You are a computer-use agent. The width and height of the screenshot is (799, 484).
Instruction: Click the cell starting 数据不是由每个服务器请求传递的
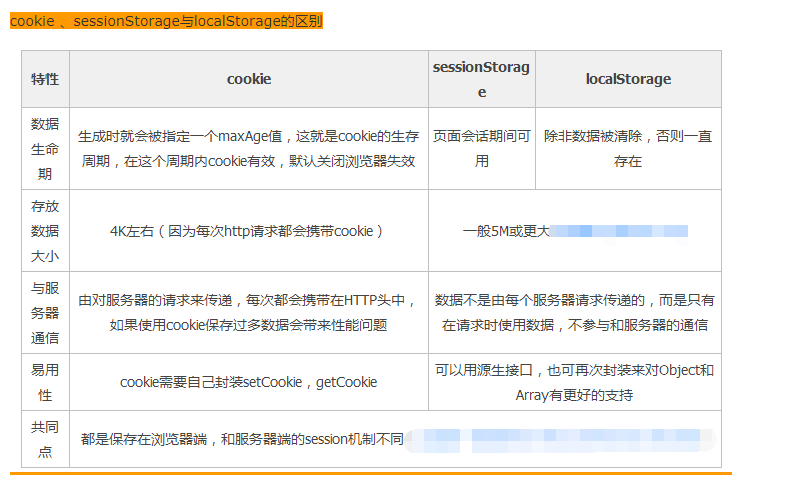(575, 312)
